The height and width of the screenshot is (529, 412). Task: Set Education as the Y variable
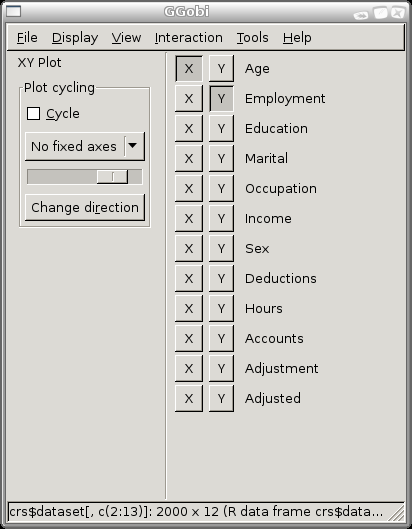221,129
